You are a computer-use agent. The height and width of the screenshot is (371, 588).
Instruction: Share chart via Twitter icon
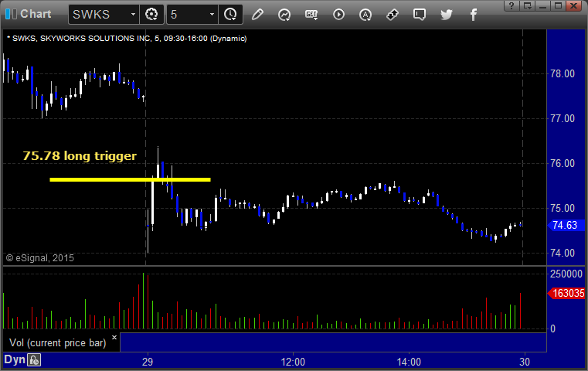coord(447,15)
